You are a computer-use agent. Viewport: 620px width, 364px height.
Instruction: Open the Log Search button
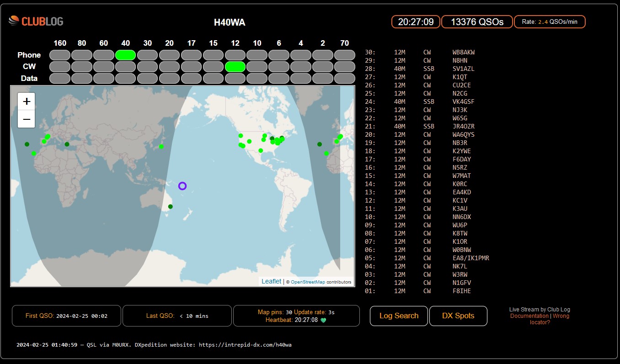pyautogui.click(x=399, y=316)
